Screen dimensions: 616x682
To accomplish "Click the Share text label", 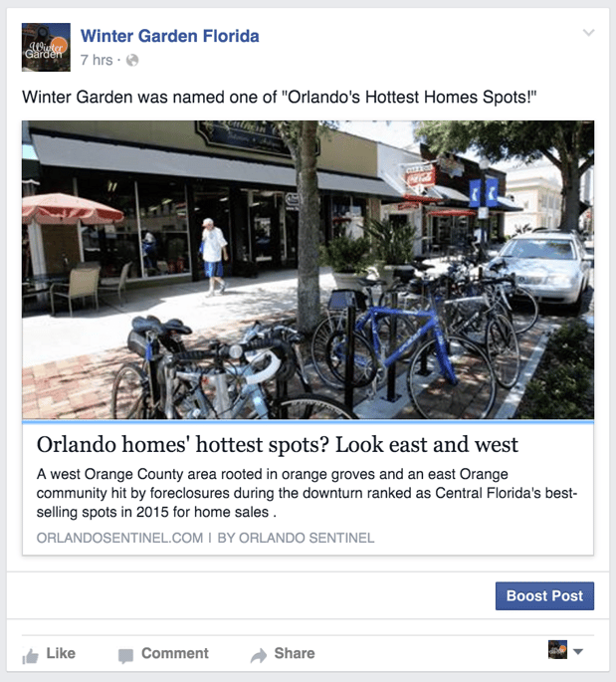I will pyautogui.click(x=295, y=653).
